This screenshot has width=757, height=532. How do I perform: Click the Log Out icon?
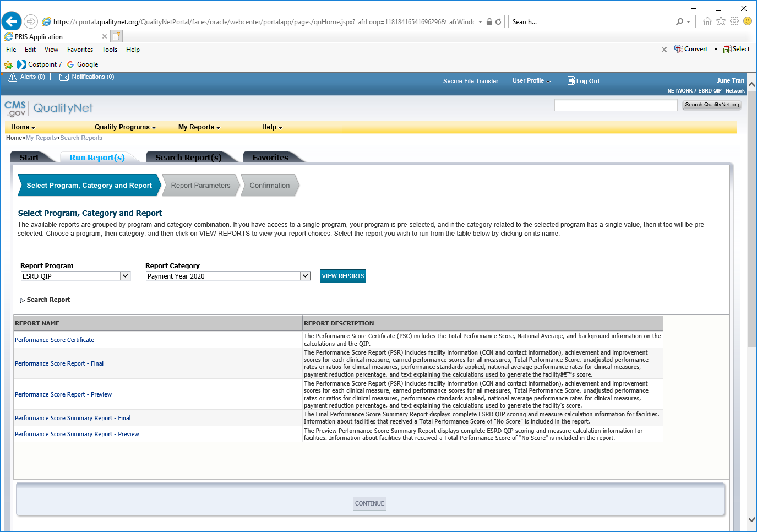[571, 80]
